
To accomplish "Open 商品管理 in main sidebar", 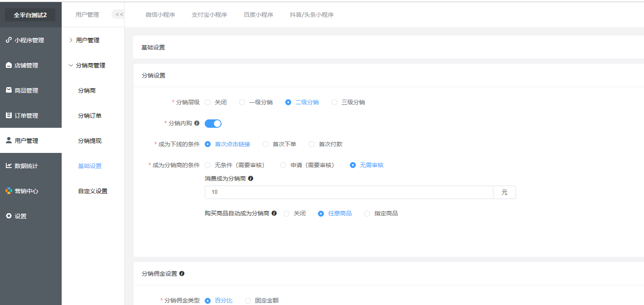I will [31, 90].
